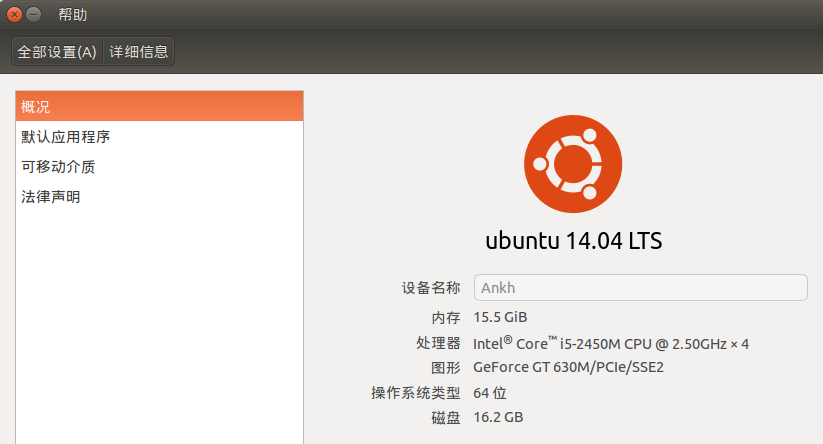Select 概况 in the sidebar
Screen dimensions: 823x444
click(160, 107)
